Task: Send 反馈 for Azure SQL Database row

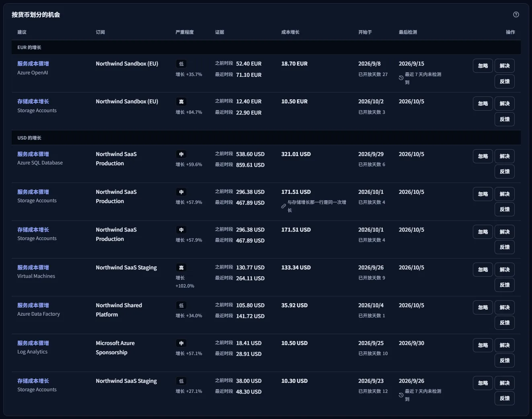Action: 505,172
